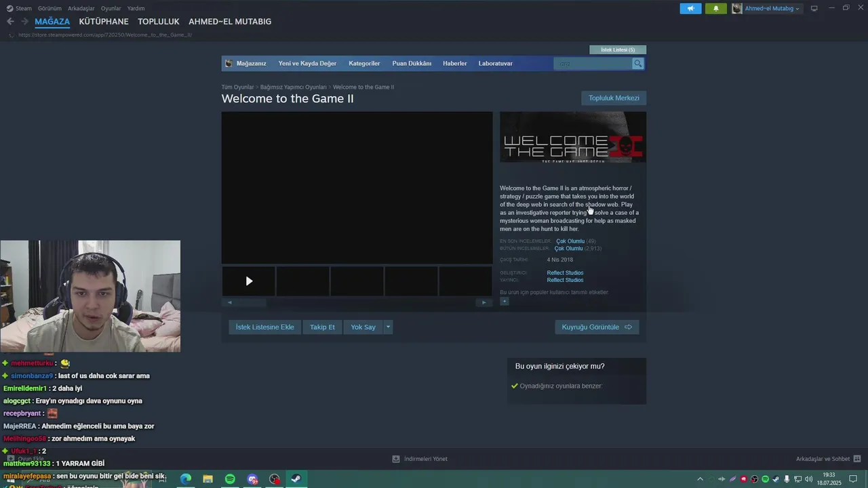Image resolution: width=868 pixels, height=488 pixels.
Task: Open the Reflect Studios developer link
Action: pos(565,273)
